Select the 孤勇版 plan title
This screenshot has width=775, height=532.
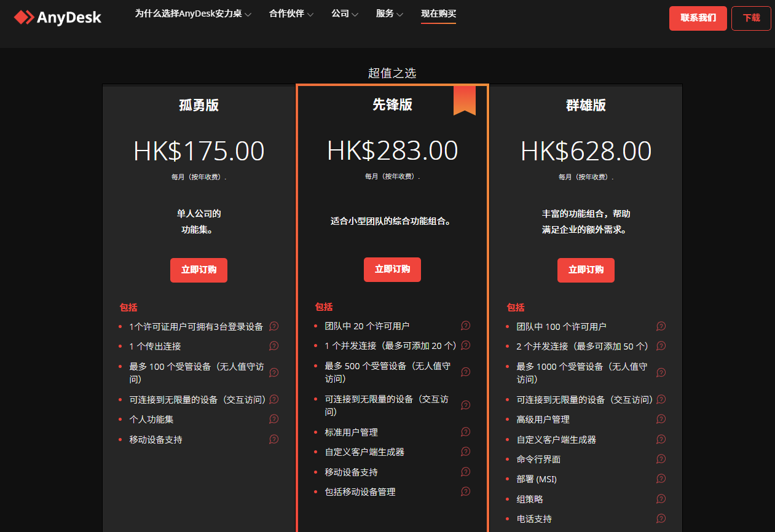[199, 105]
